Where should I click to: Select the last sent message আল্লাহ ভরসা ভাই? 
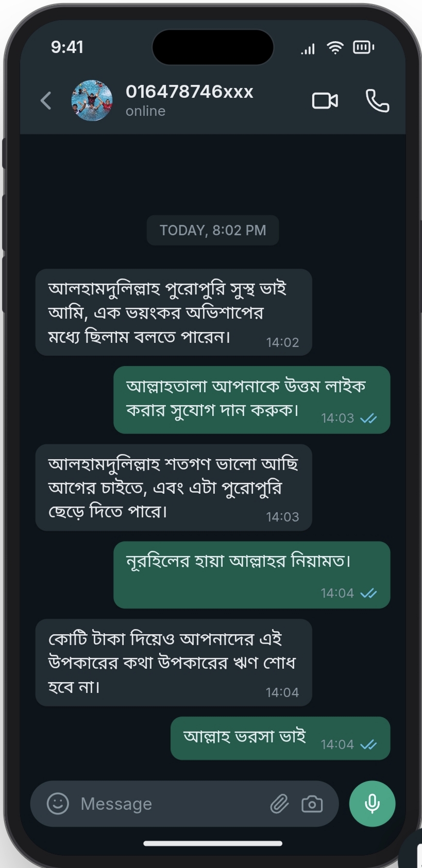[280, 738]
